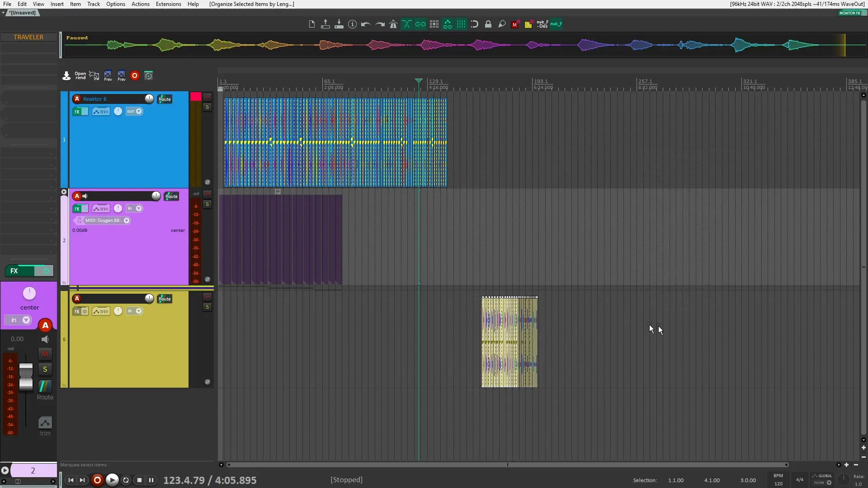
Task: Click phase icon on track 2
Action: [208, 279]
